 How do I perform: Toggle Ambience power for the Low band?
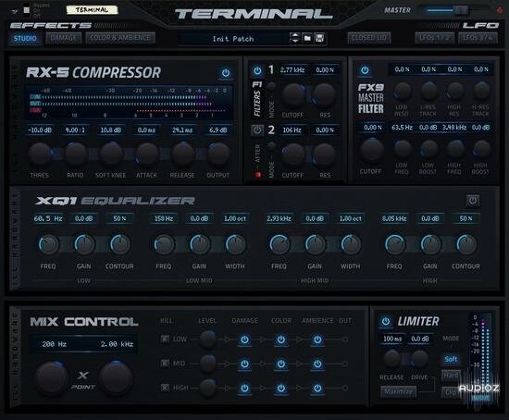[317, 340]
